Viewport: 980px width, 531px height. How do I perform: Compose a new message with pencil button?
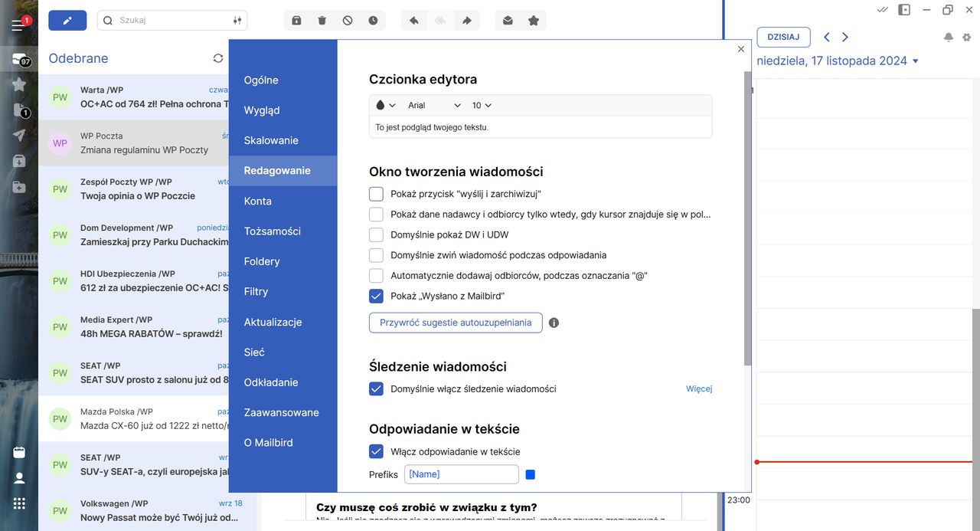point(67,21)
